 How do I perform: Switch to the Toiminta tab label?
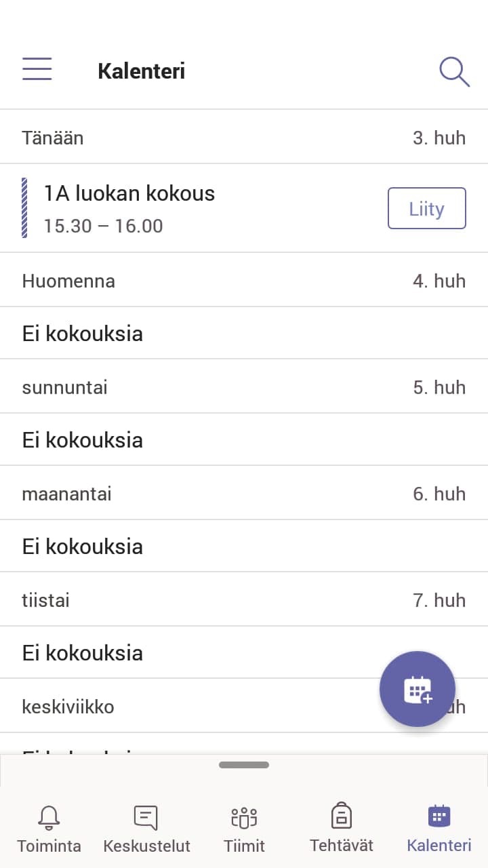(49, 846)
